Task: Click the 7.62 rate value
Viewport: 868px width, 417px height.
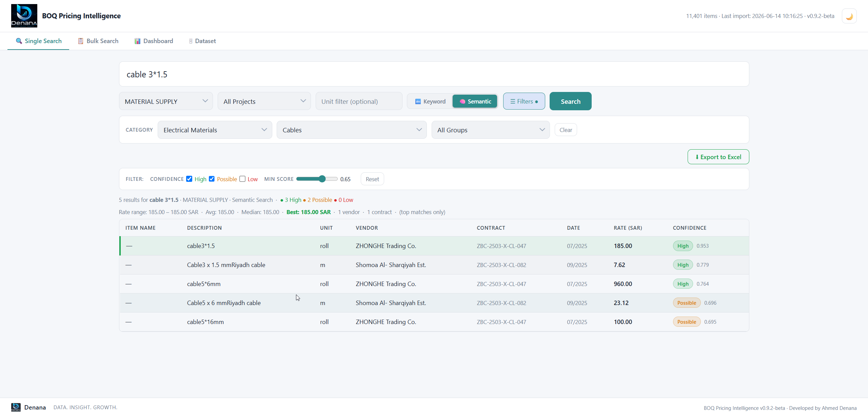Action: (x=619, y=265)
